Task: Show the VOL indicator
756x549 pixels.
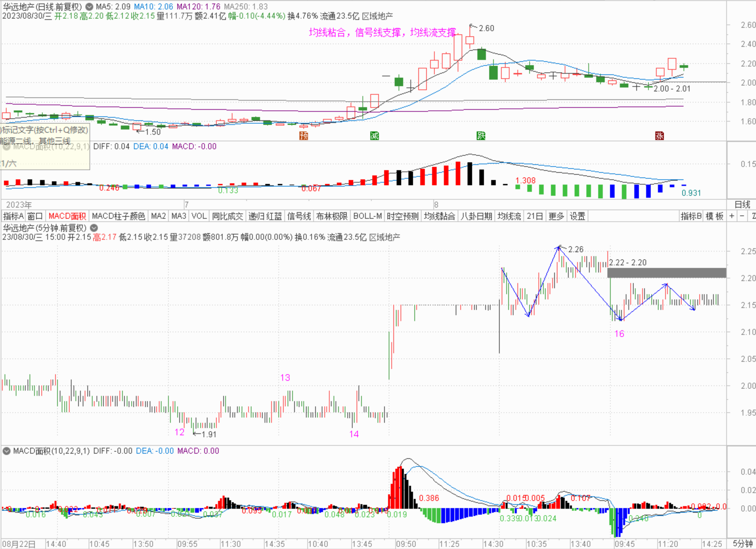Action: coord(199,216)
